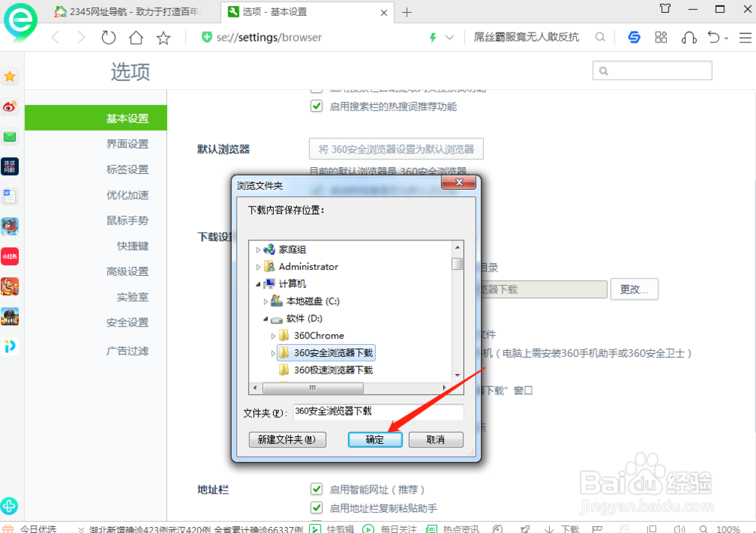
Task: Toggle 启用地址栏复制粘贴助手 checkbox
Action: (x=316, y=507)
